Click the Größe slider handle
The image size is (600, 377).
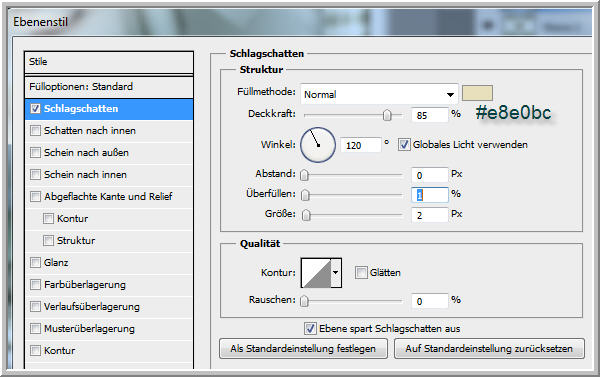point(306,215)
